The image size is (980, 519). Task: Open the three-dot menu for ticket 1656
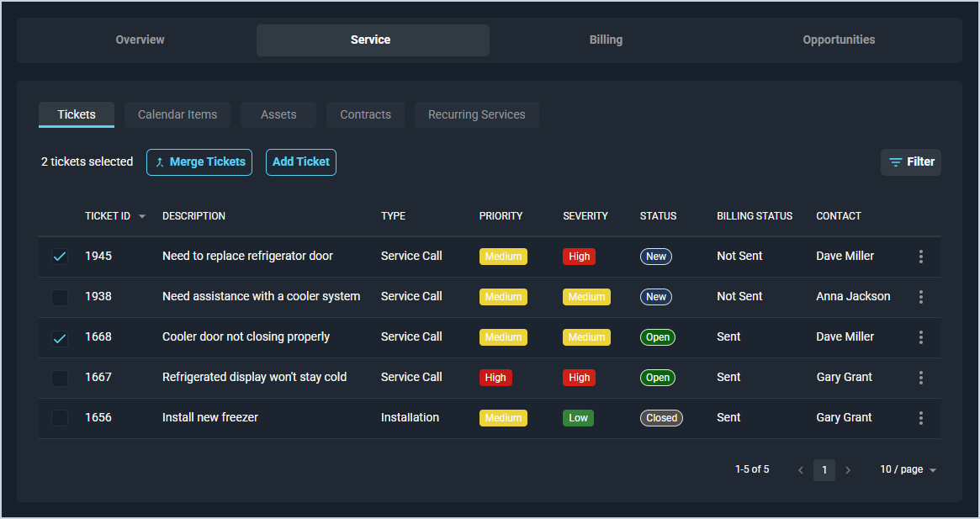click(x=921, y=418)
